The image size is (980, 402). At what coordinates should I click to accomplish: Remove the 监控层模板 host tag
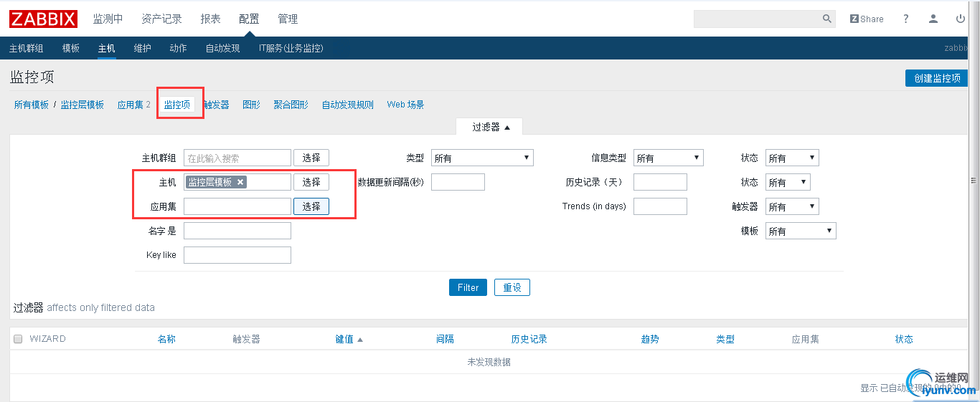(240, 182)
